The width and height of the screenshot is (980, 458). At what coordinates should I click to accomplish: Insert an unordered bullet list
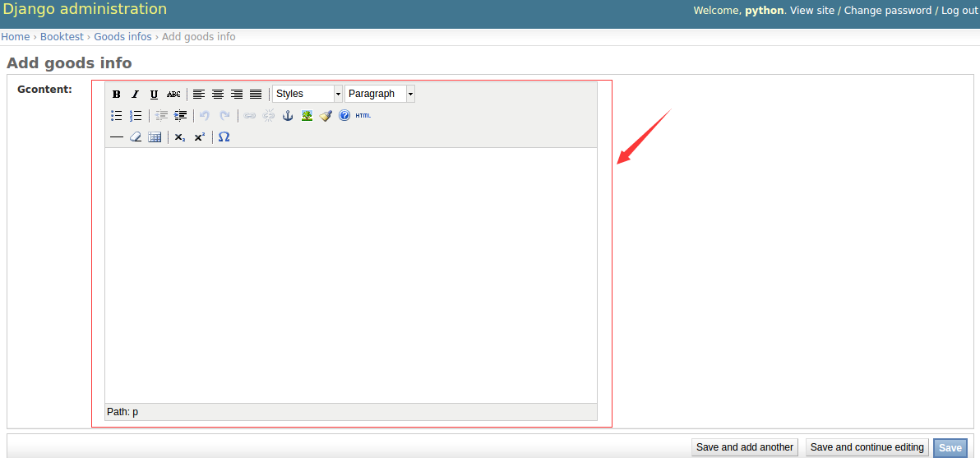[x=117, y=116]
